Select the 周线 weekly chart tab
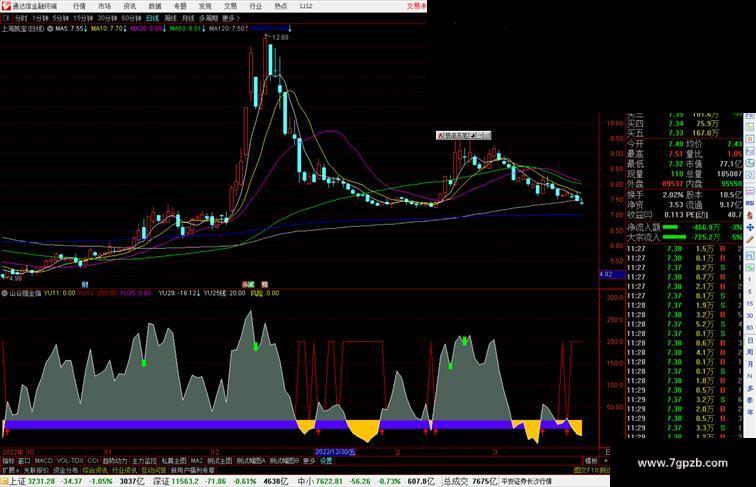 [170, 18]
